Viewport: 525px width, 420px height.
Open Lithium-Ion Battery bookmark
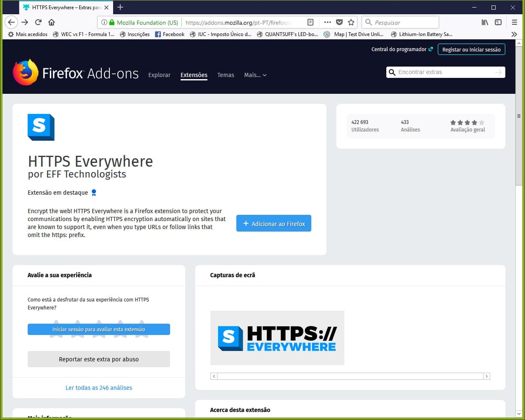click(x=422, y=34)
